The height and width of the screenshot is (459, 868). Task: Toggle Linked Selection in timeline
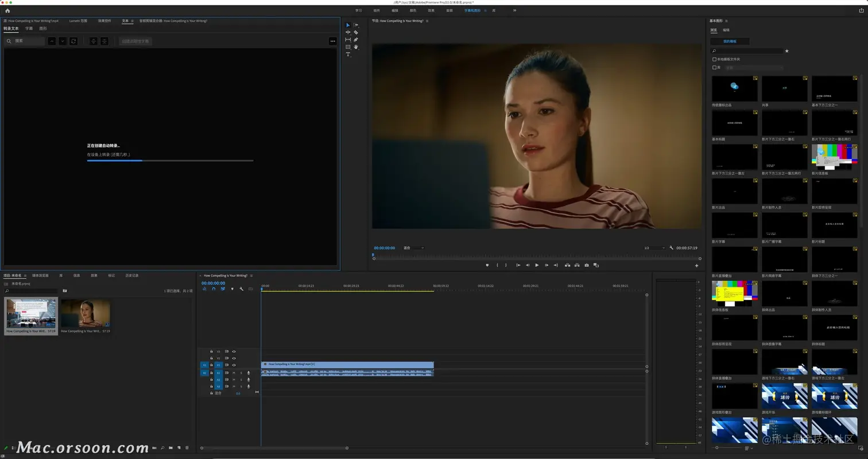223,289
